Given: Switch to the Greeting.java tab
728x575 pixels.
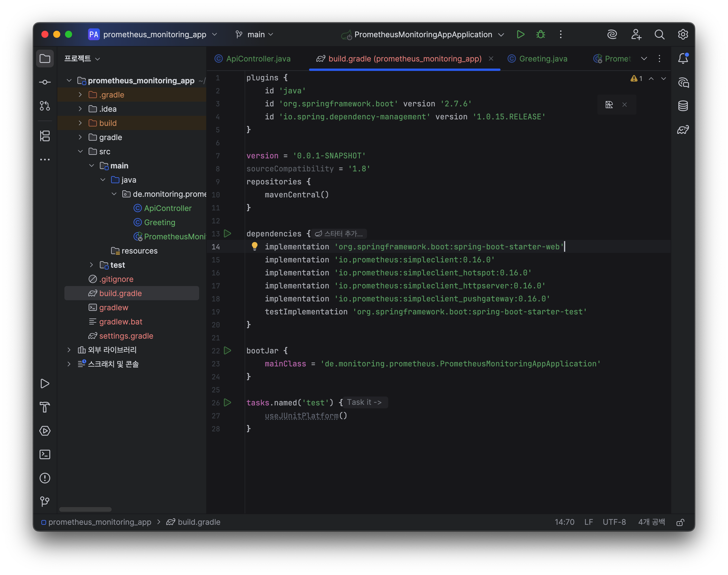Looking at the screenshot, I should pyautogui.click(x=543, y=59).
